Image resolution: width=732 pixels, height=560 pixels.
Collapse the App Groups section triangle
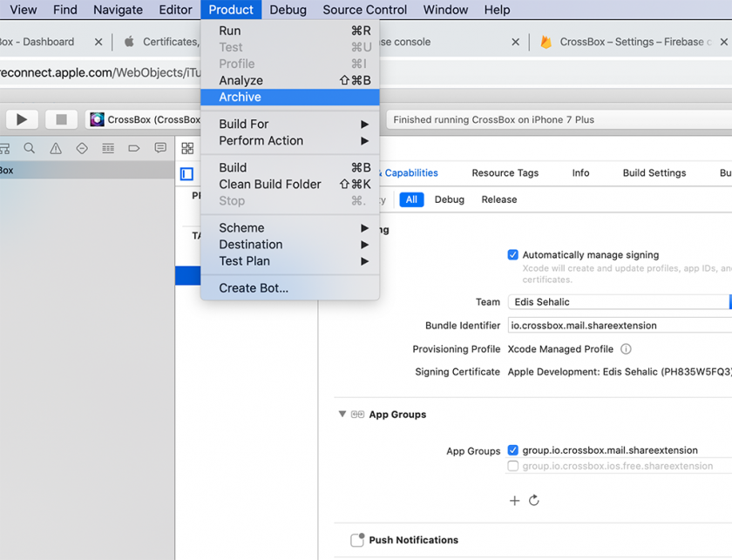tap(342, 414)
